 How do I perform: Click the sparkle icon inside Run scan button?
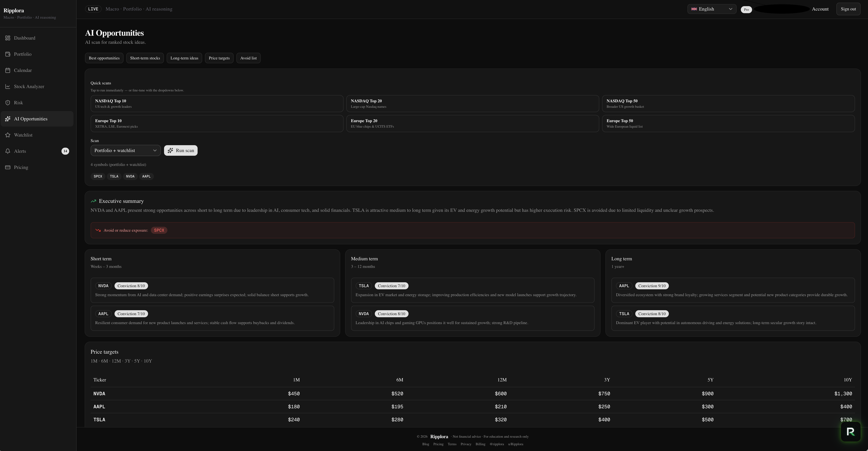pyautogui.click(x=171, y=150)
